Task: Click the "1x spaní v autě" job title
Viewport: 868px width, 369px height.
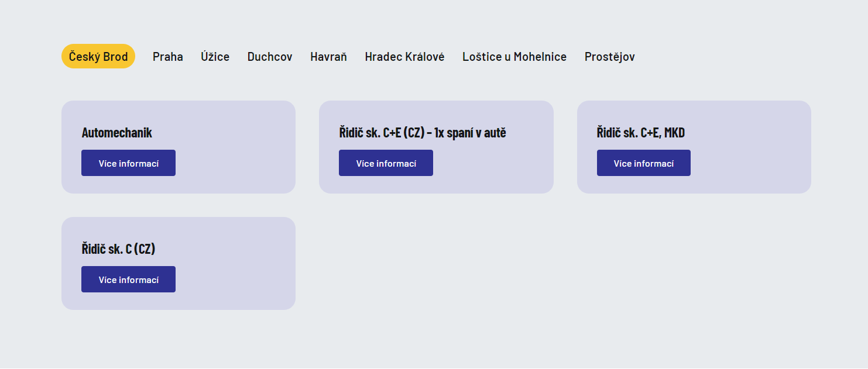Action: pos(423,133)
